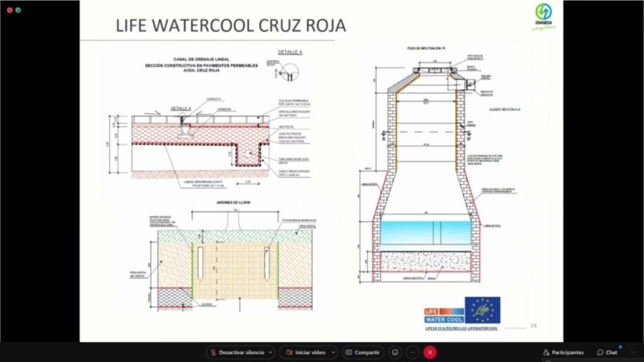Open the video options dropdown arrow
This screenshot has width=644, height=362.
click(334, 353)
